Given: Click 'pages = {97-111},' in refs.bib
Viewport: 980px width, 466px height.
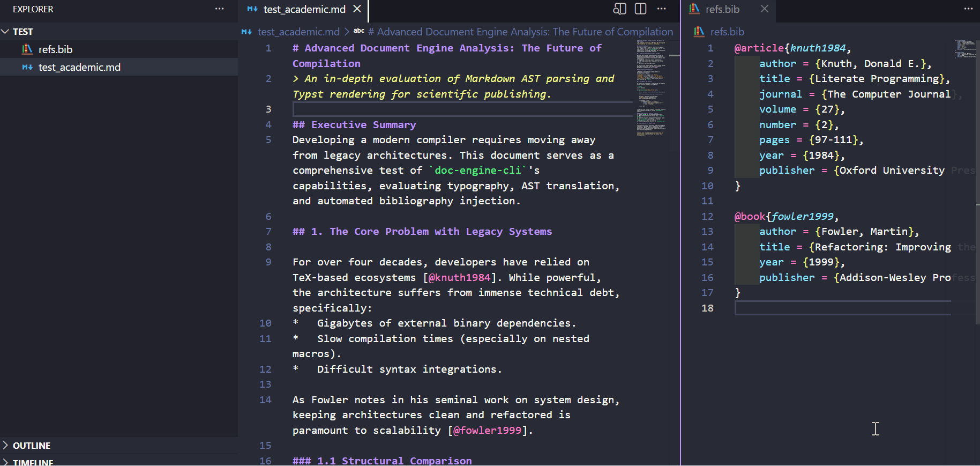Looking at the screenshot, I should [811, 140].
